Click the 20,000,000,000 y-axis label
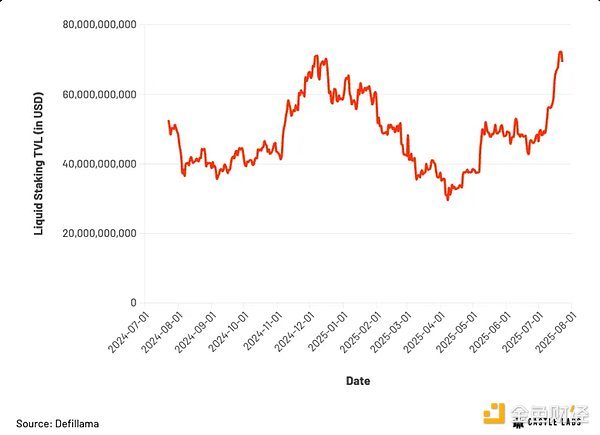 tap(98, 233)
